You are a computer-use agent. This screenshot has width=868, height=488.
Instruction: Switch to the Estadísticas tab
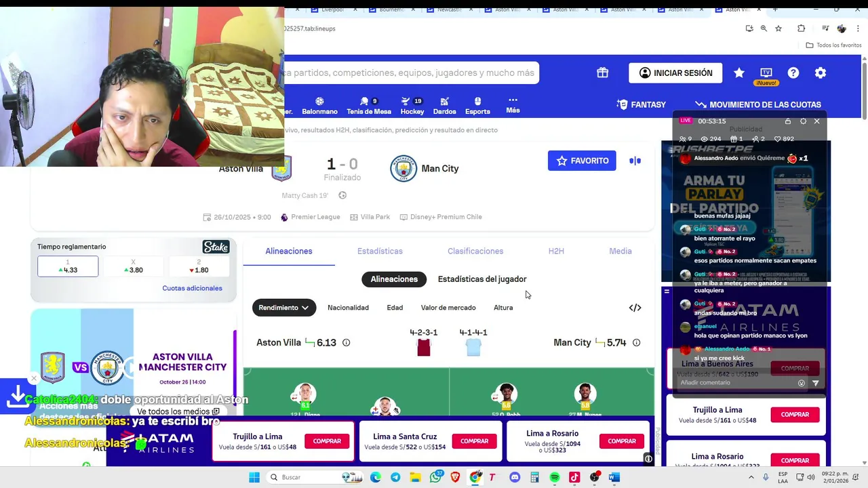click(x=380, y=251)
